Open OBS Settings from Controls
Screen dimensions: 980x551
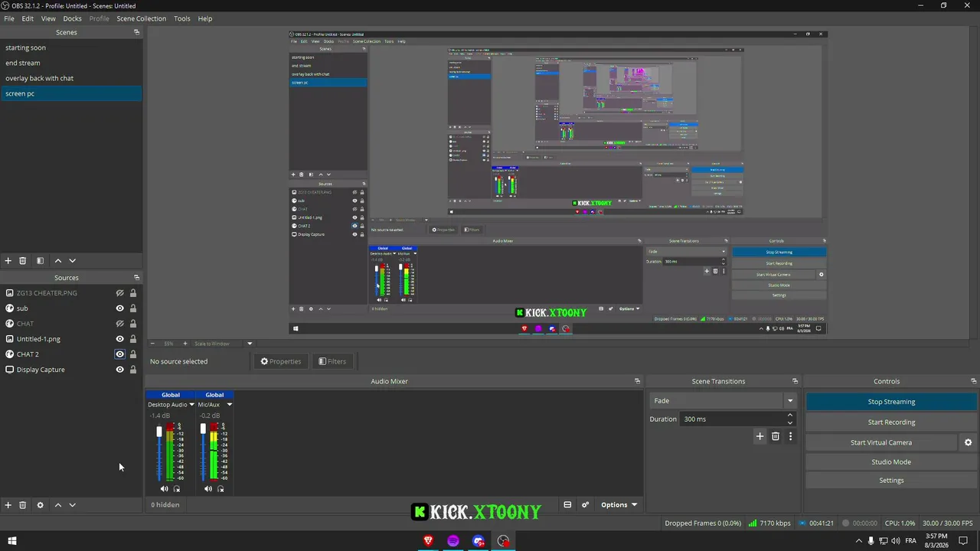(x=891, y=481)
